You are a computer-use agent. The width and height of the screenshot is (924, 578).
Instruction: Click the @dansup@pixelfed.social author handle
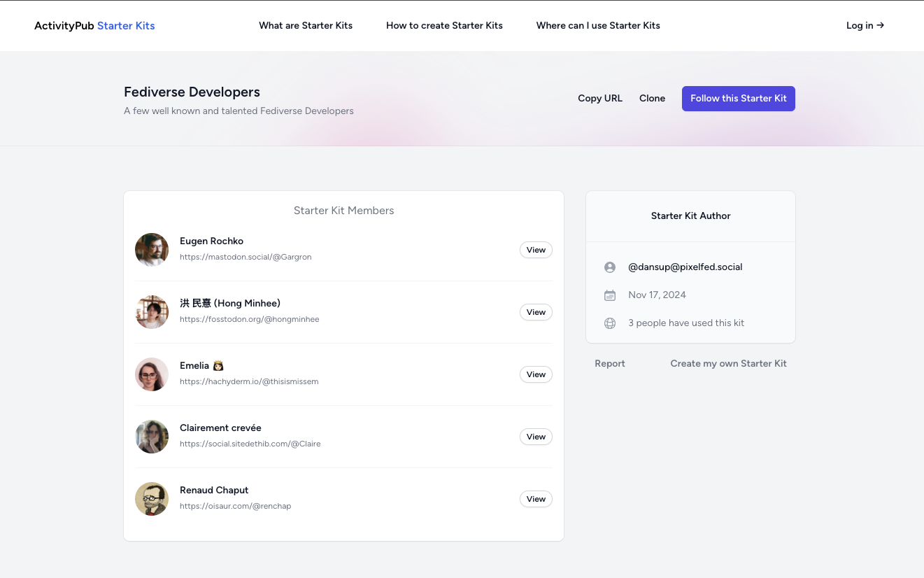pyautogui.click(x=685, y=267)
